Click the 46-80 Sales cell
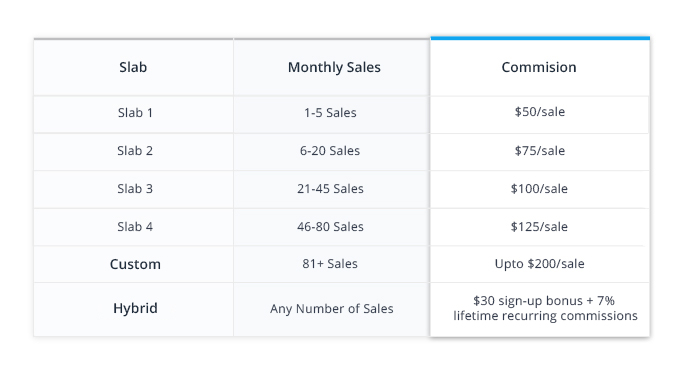 (x=330, y=227)
